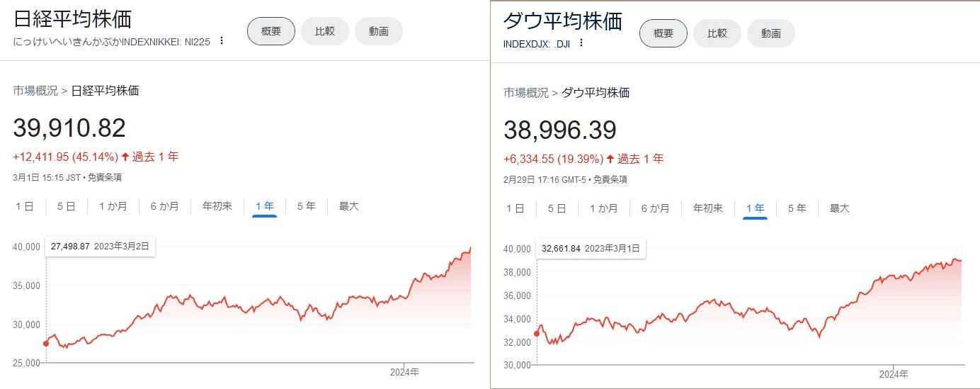The width and height of the screenshot is (980, 389).
Task: Open the Nikkei three-dot options menu
Action: click(222, 41)
